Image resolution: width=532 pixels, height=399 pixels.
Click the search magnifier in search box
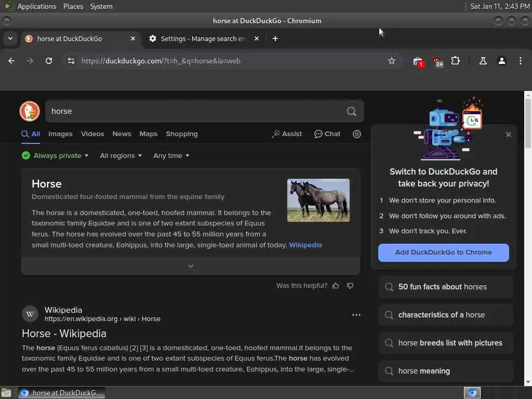(x=351, y=111)
